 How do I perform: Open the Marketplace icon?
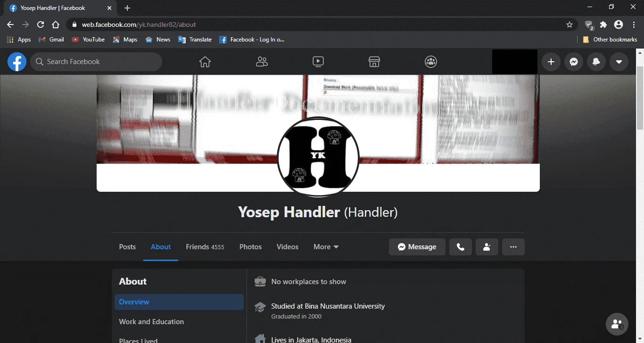click(x=374, y=62)
